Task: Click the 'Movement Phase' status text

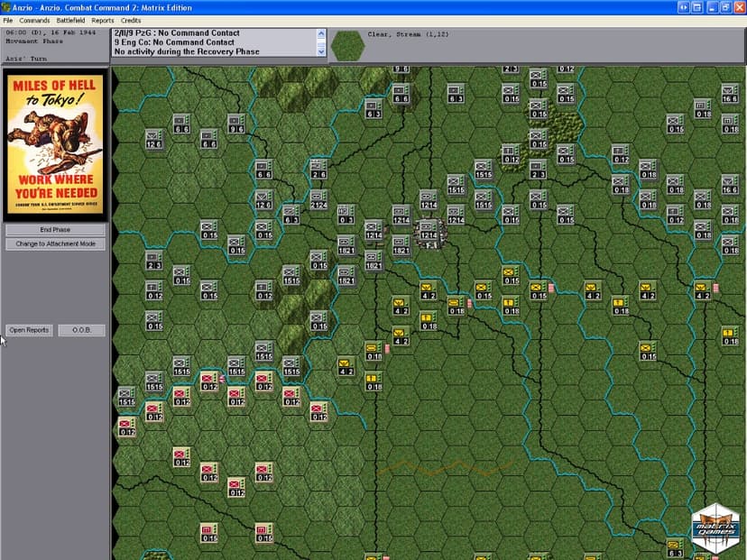Action: 34,41
